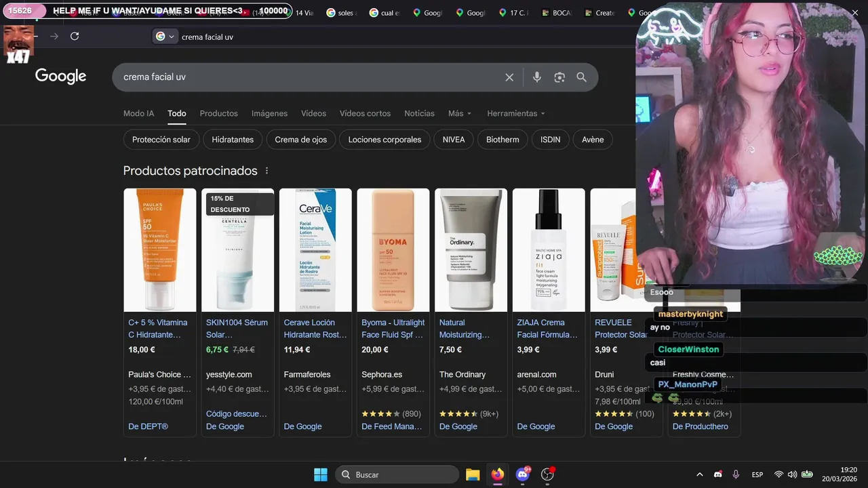868x488 pixels.
Task: Open Cerave Loción Hidratante Rostro link
Action: point(315,329)
